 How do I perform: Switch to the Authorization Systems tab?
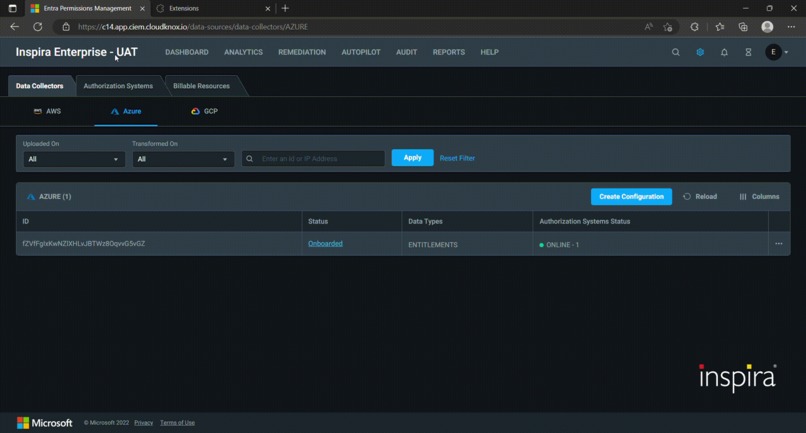[x=118, y=86]
